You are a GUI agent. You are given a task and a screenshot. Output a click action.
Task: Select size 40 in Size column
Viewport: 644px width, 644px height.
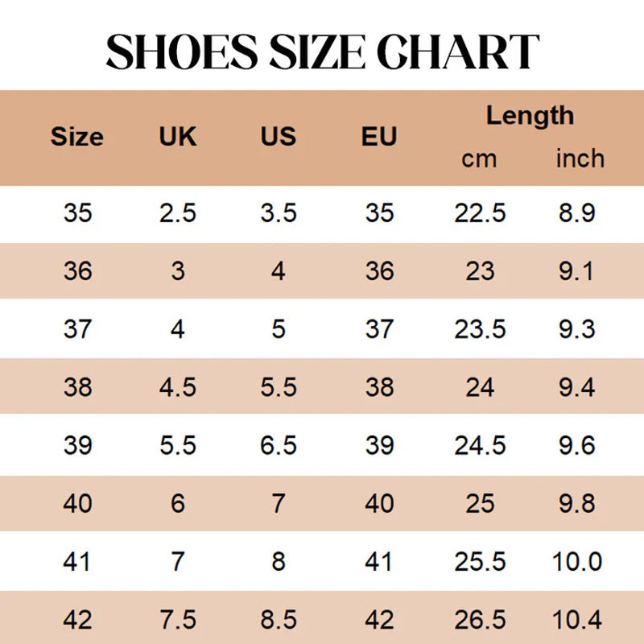(77, 503)
